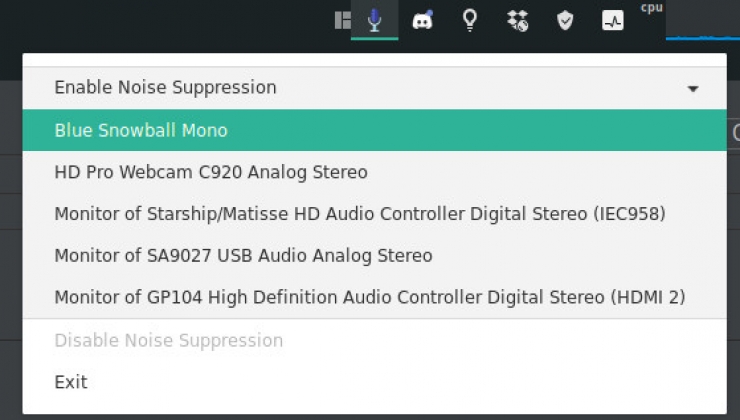The image size is (740, 420).
Task: Select Monitor of GP104 HDMI 2 device
Action: tap(374, 297)
